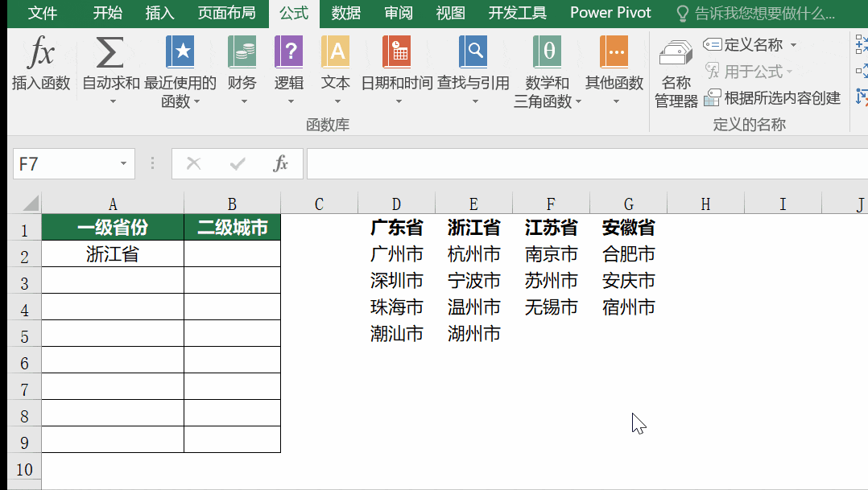Select cell 宁波市
This screenshot has height=490, width=868.
point(473,280)
